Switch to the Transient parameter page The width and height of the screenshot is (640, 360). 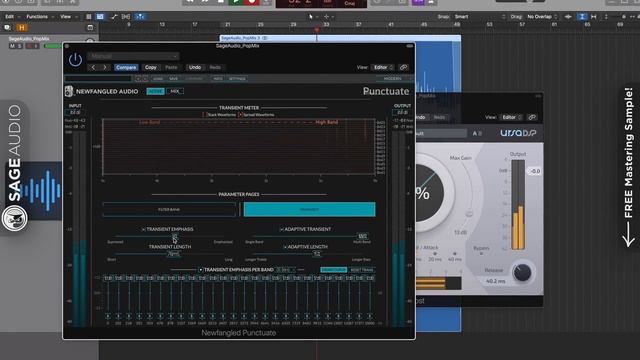point(309,209)
